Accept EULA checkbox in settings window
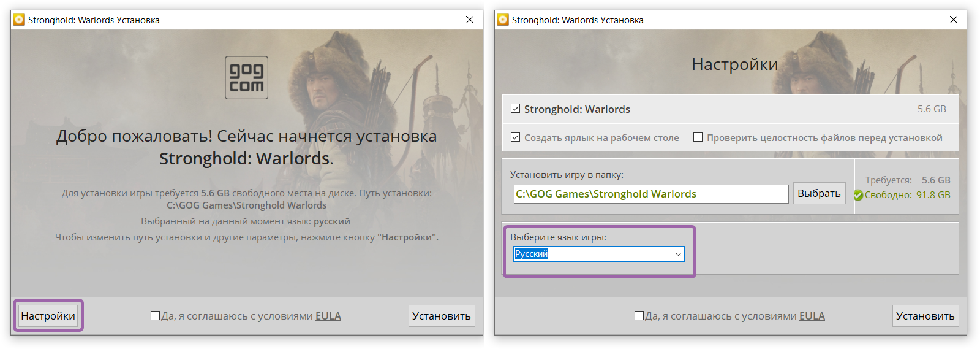The height and width of the screenshot is (349, 980). point(639,316)
